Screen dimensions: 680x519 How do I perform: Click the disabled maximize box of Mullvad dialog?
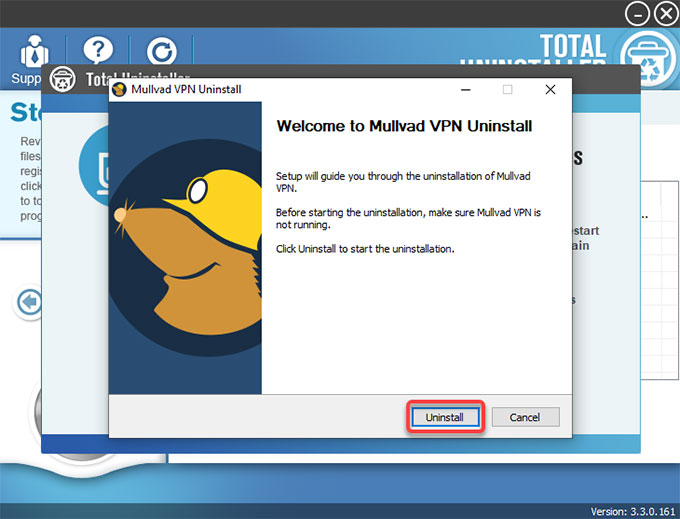pos(507,89)
